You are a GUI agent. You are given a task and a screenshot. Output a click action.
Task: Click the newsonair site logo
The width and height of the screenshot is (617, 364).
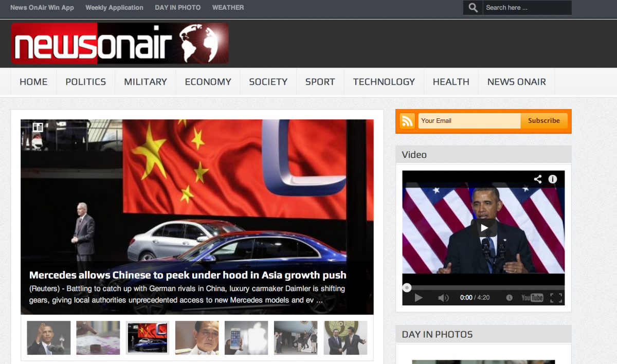pos(119,43)
